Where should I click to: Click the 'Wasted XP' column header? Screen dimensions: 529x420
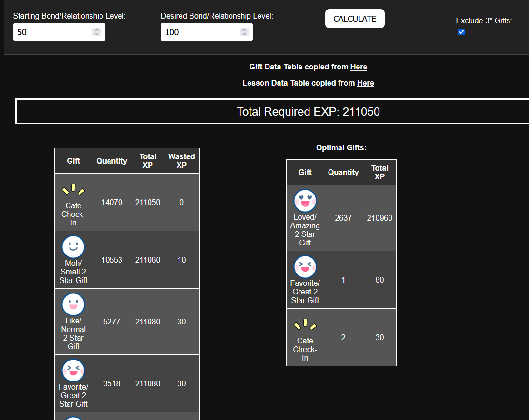(181, 161)
